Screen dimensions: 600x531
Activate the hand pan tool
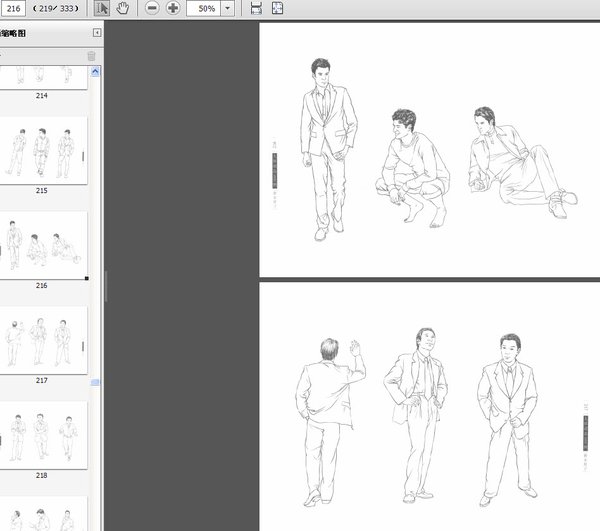122,8
